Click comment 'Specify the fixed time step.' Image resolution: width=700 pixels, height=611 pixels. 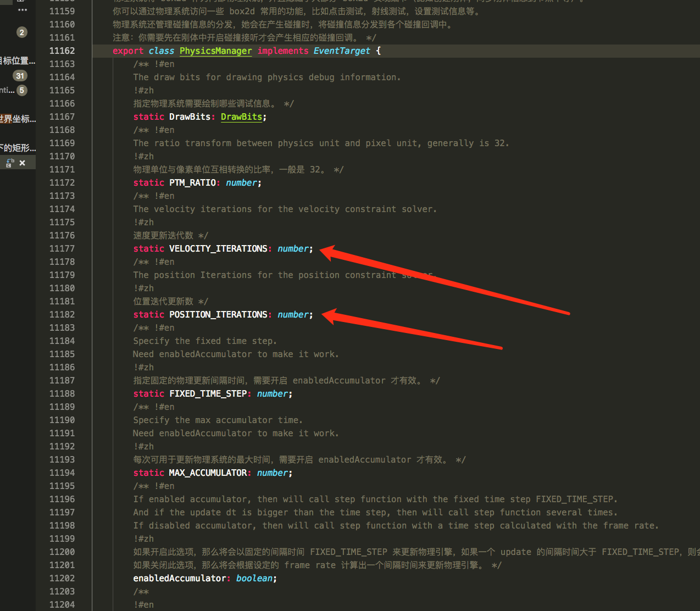205,341
